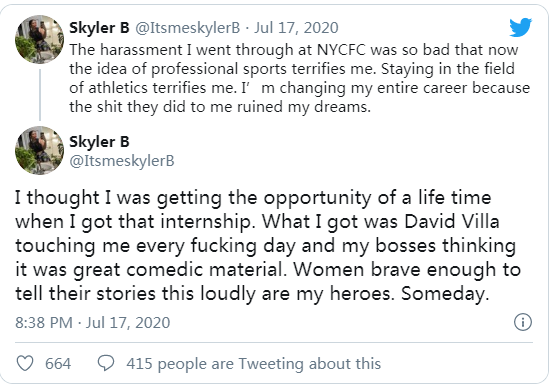
Task: Open "415 people are Tweeting about this"
Action: (254, 364)
